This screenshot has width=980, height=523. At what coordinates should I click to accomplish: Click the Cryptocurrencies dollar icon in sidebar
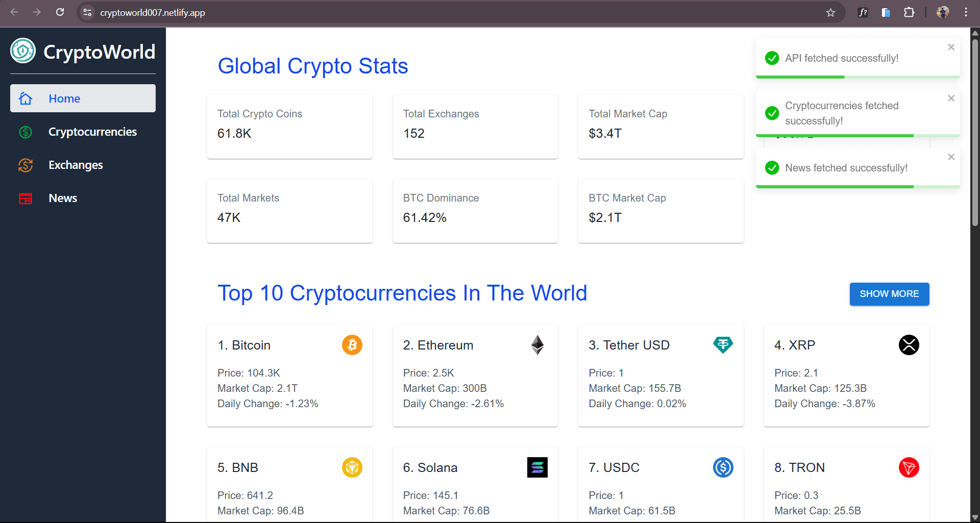[26, 132]
